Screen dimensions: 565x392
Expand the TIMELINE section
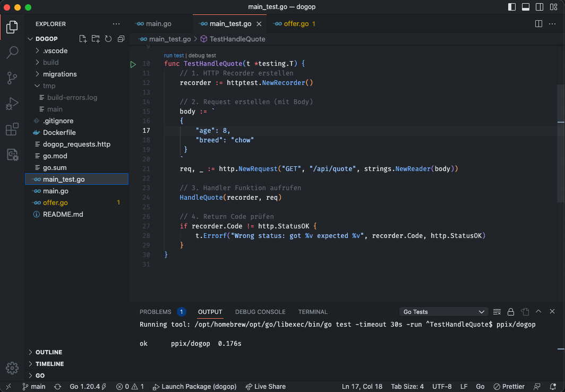pos(77,364)
